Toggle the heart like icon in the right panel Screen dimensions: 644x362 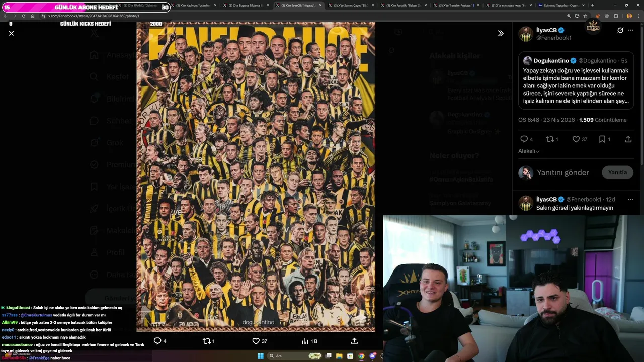tap(576, 139)
